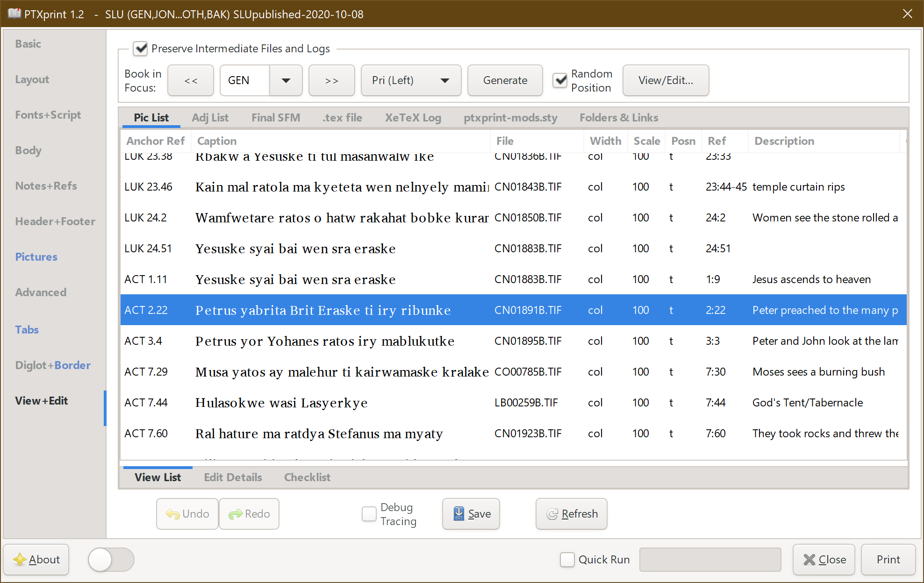This screenshot has height=583, width=924.
Task: Click the circular Refresh icon
Action: tap(552, 514)
